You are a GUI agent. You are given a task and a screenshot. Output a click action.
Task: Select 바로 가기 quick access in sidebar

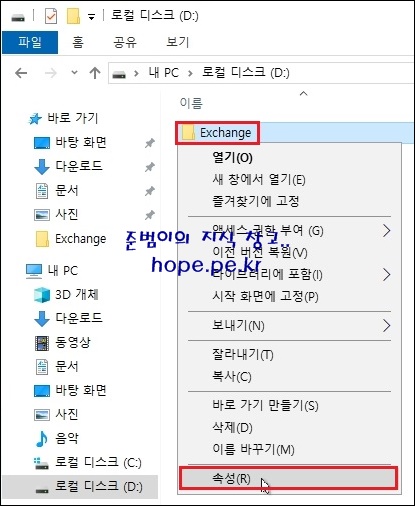point(73,118)
